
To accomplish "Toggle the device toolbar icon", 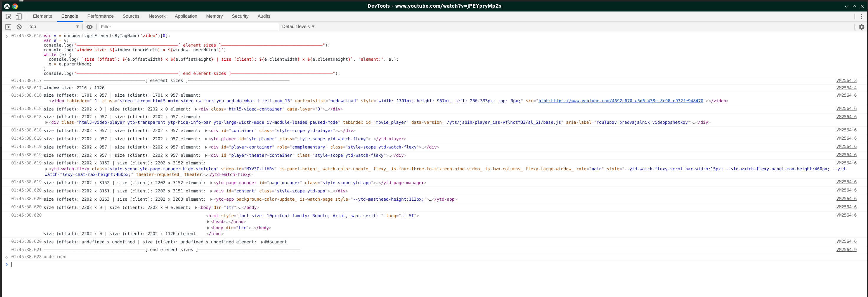I will point(19,16).
